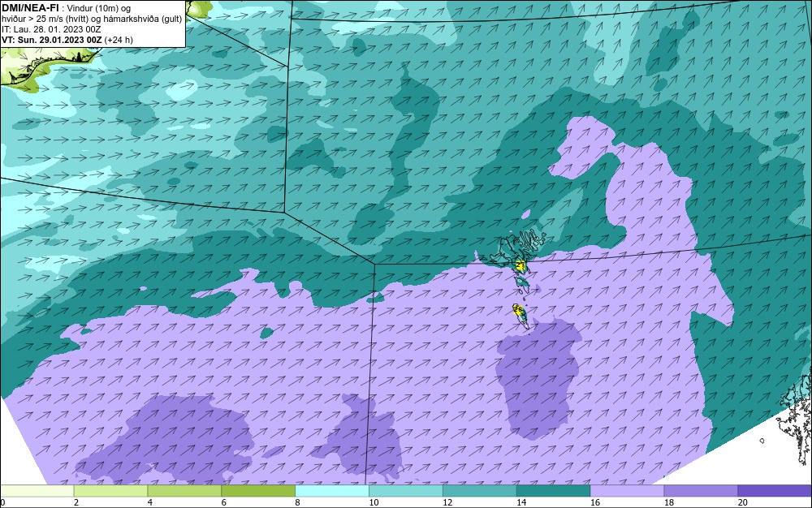Click the 0–2 m/s pale yellow legend swatch

pyautogui.click(x=37, y=491)
